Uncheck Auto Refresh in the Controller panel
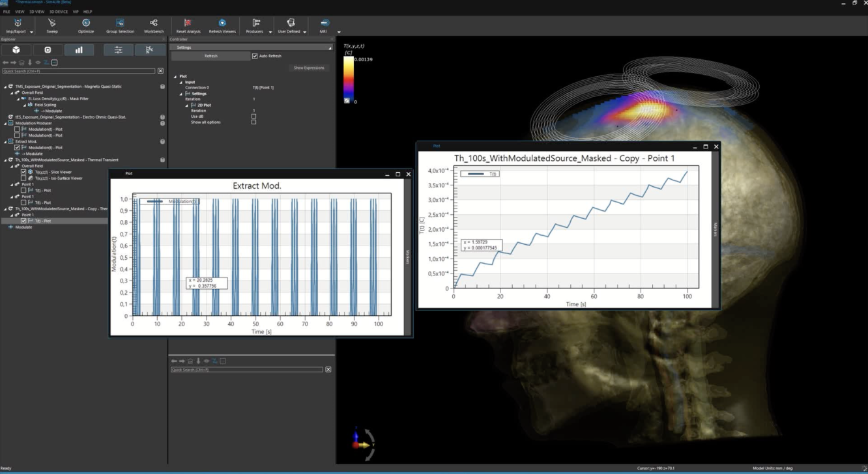The height and width of the screenshot is (474, 868). [254, 55]
